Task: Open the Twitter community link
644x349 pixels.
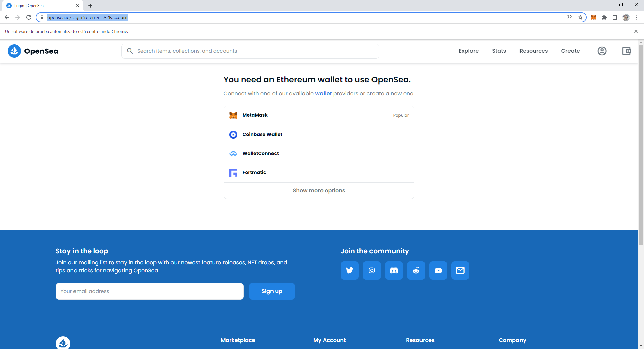Action: (x=350, y=270)
